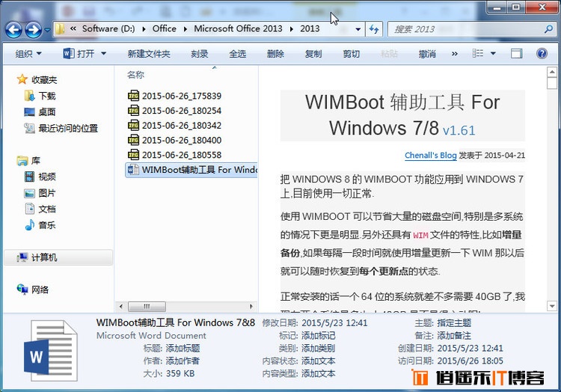Screen dimensions: 561x392
Task: Click the preview pane scroll down arrow
Action: tap(552, 306)
